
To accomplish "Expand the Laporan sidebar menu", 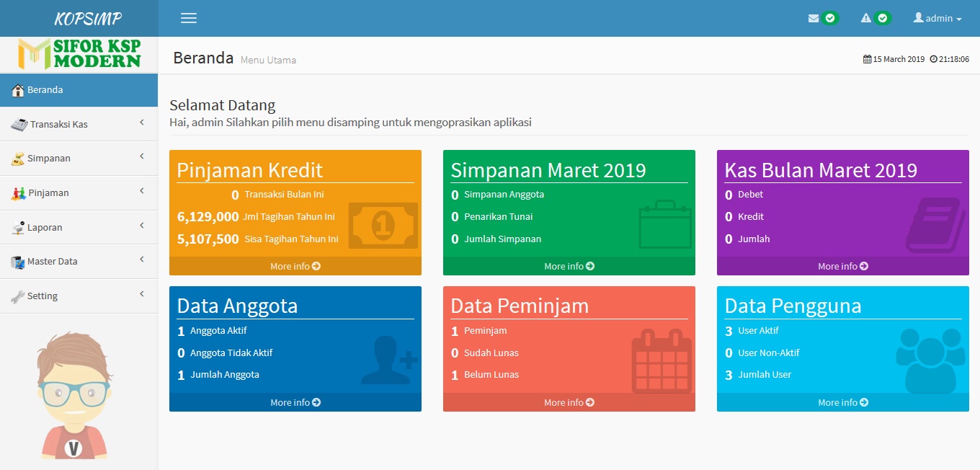I will (79, 227).
